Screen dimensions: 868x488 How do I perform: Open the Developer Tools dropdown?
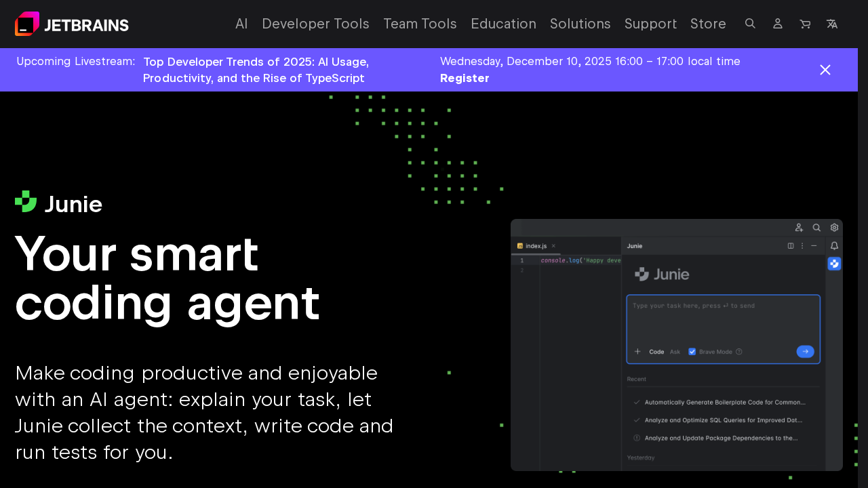pos(315,23)
